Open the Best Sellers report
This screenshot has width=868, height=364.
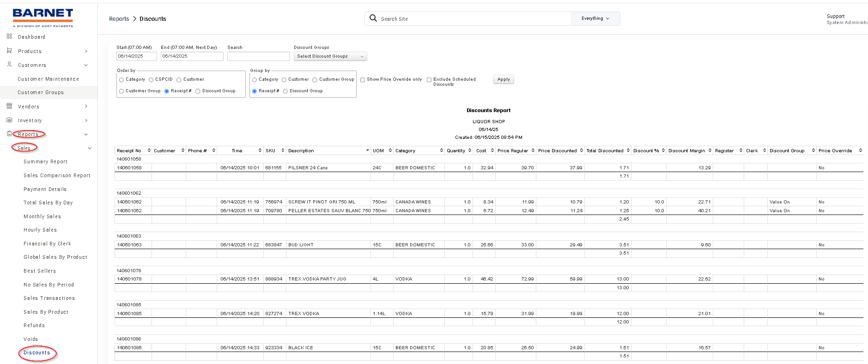(40, 271)
